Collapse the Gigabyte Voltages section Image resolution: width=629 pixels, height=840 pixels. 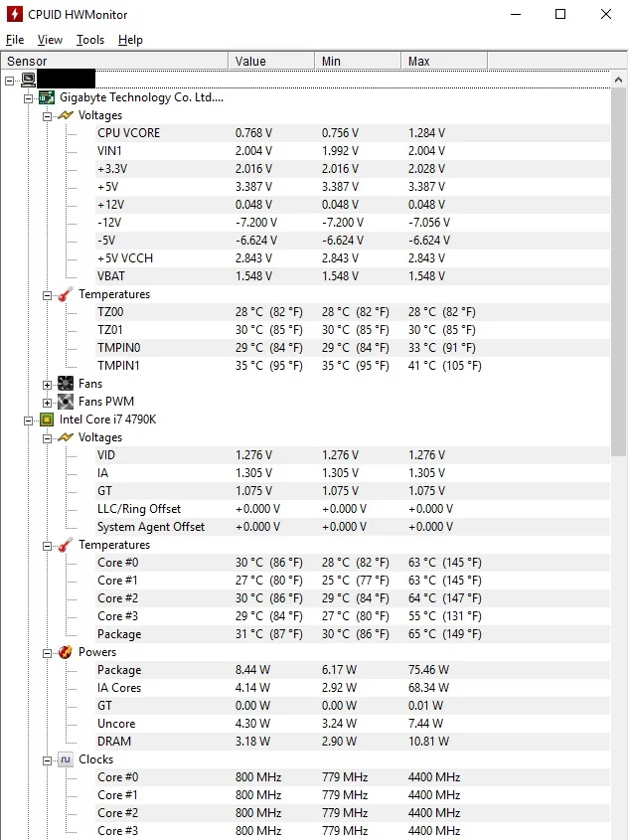[x=47, y=116]
